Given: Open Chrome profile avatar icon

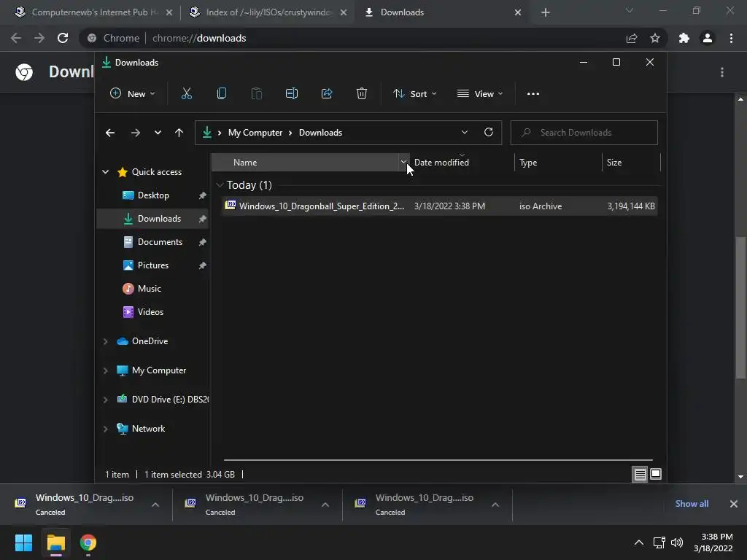Looking at the screenshot, I should (x=708, y=38).
